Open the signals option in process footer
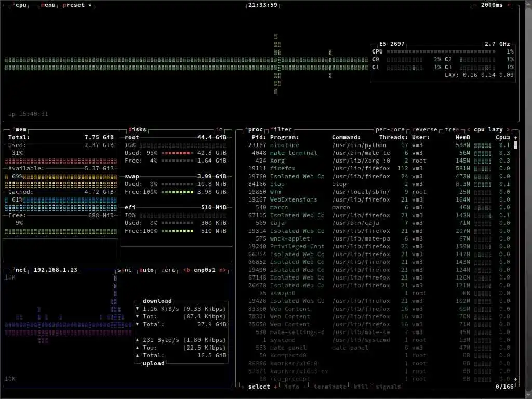Image resolution: width=532 pixels, height=399 pixels. pyautogui.click(x=388, y=387)
